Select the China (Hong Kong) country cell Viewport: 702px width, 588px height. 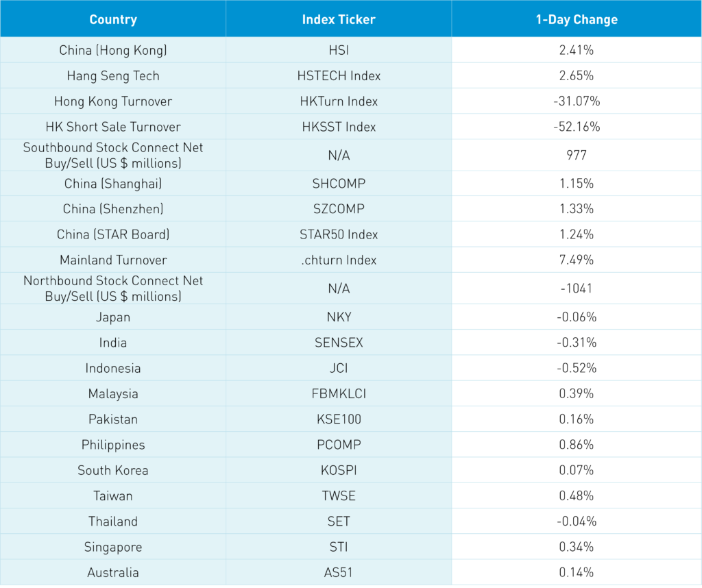[113, 50]
